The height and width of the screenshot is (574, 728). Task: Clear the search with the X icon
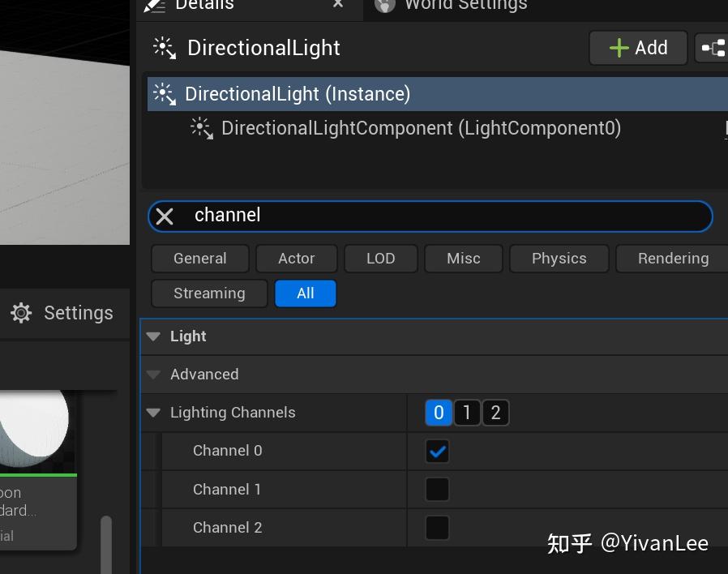pyautogui.click(x=165, y=216)
